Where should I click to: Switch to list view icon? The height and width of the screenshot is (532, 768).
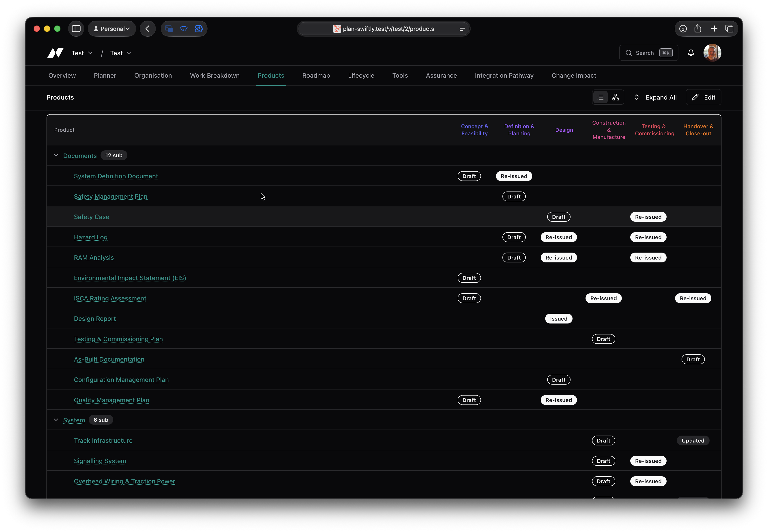click(x=600, y=97)
